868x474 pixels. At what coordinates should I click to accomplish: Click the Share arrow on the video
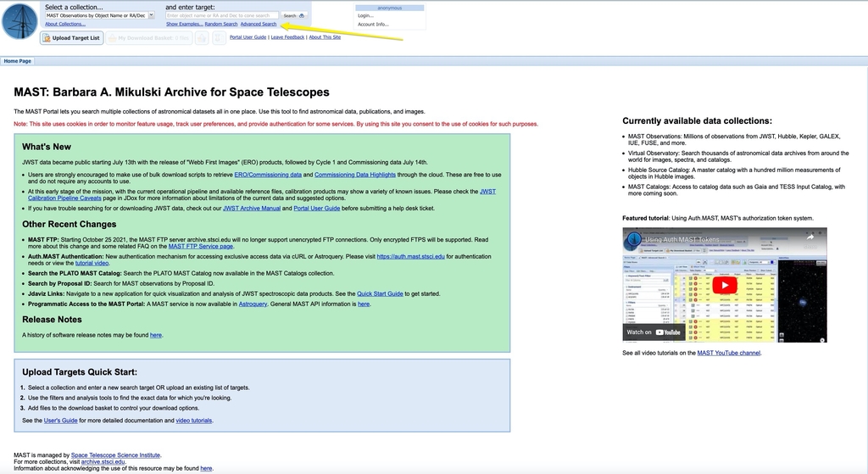click(810, 238)
